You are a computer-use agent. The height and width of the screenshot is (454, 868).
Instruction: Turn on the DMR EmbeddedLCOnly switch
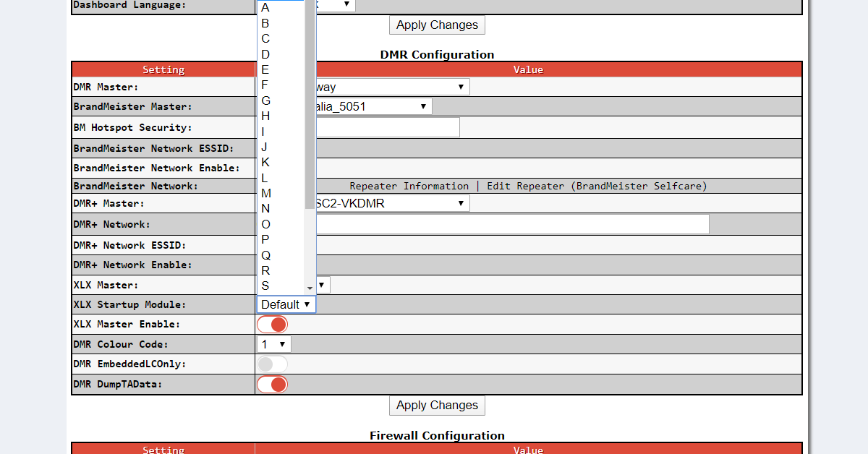272,364
